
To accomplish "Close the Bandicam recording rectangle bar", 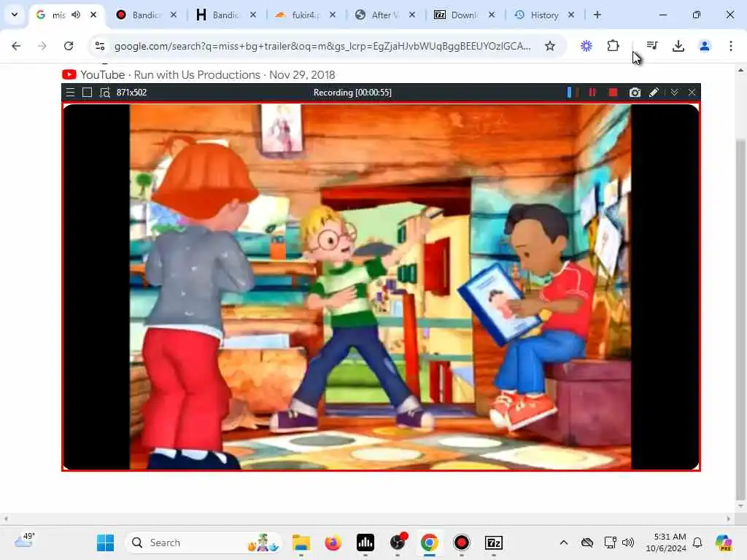I will [692, 93].
